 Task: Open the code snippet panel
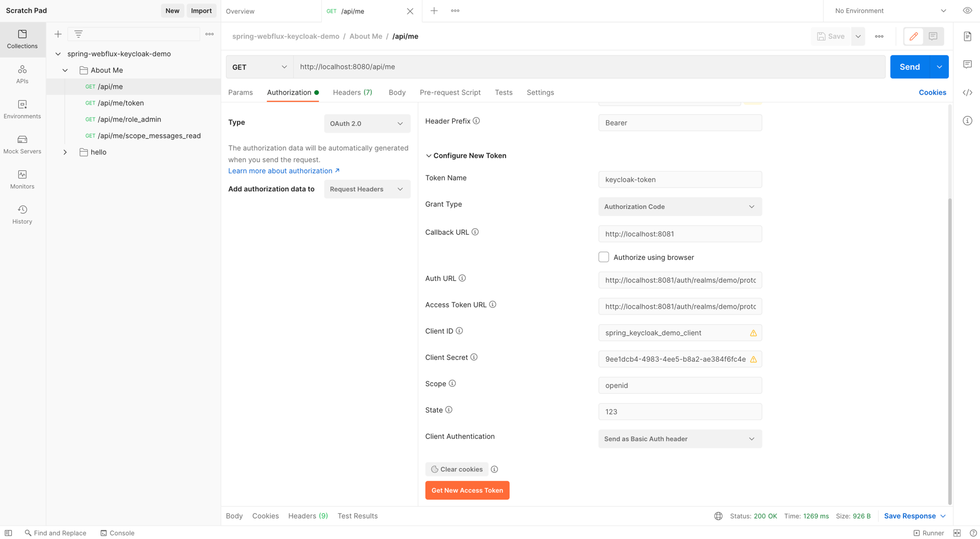click(968, 92)
